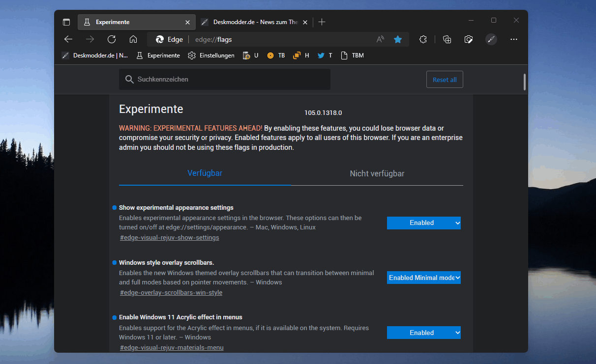Screen dimensions: 596x364
Task: Reload the page with refresh icon
Action: click(x=112, y=39)
